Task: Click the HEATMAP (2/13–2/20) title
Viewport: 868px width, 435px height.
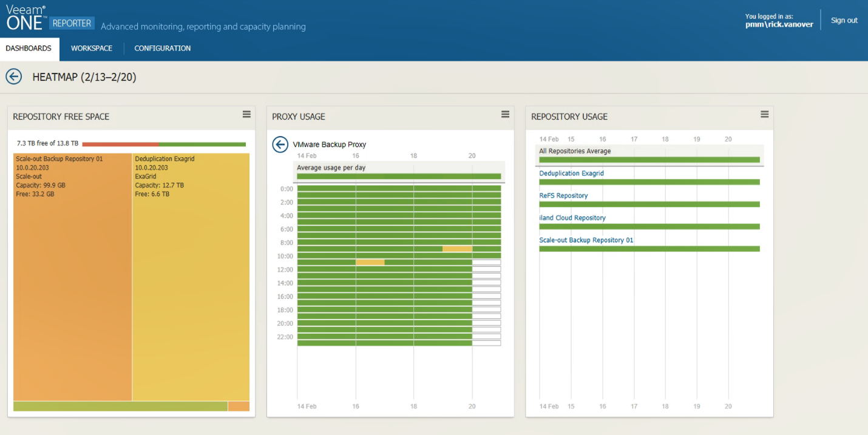Action: [84, 77]
